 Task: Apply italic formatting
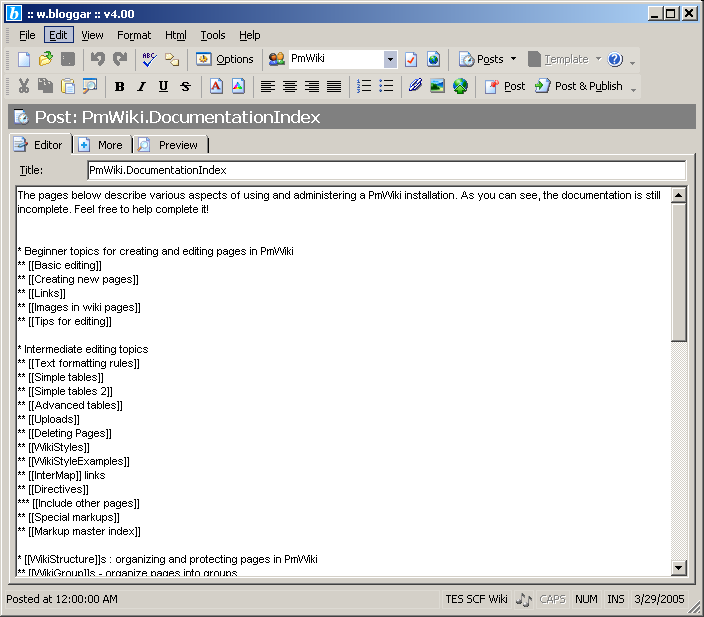coord(141,86)
